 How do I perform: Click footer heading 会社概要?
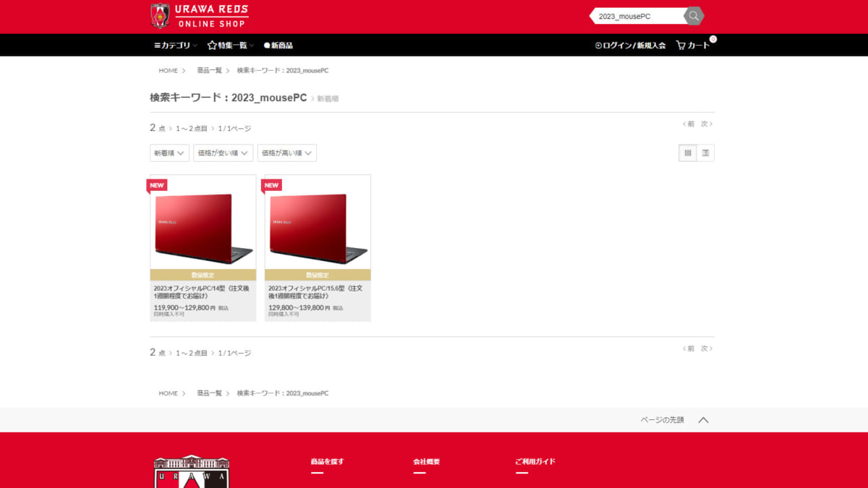click(x=427, y=461)
